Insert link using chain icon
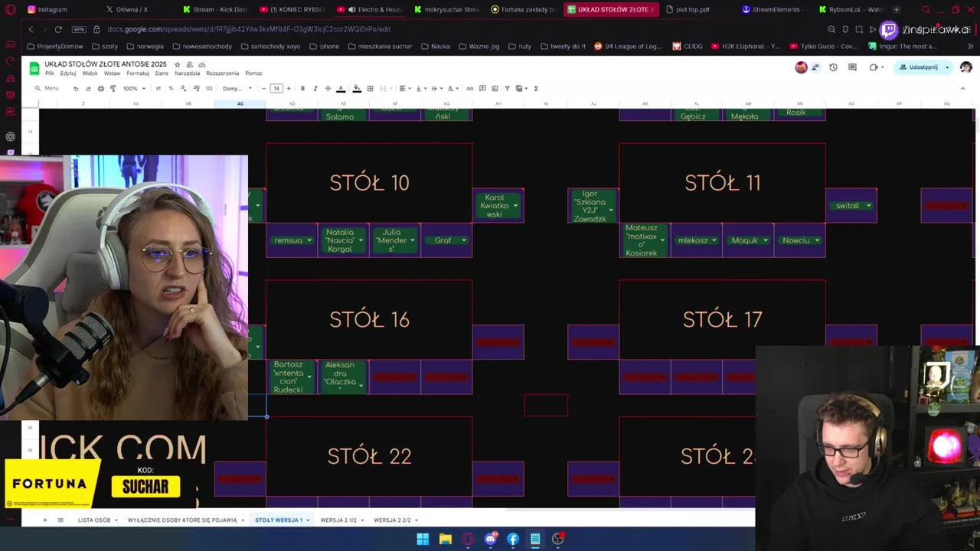Image resolution: width=980 pixels, height=551 pixels. [469, 89]
